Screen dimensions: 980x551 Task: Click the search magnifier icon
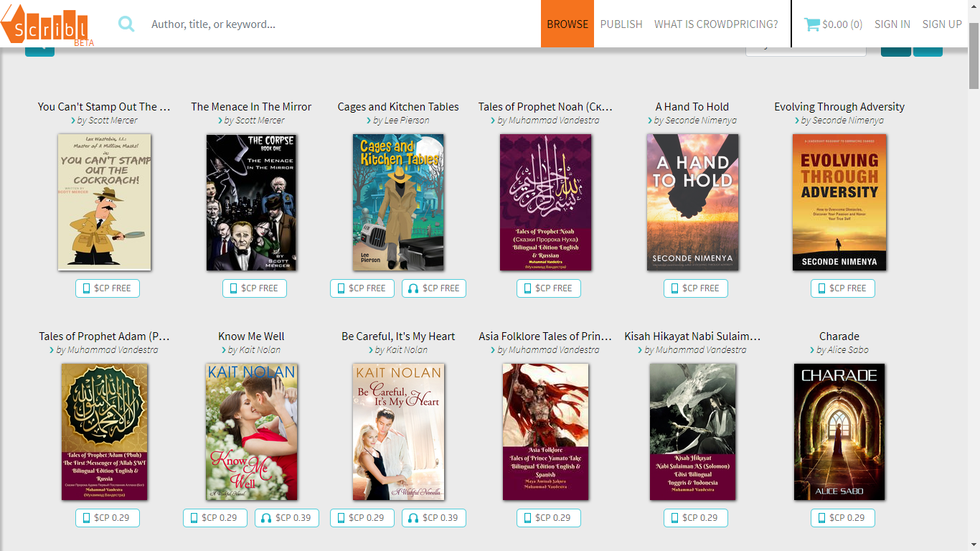(x=126, y=24)
